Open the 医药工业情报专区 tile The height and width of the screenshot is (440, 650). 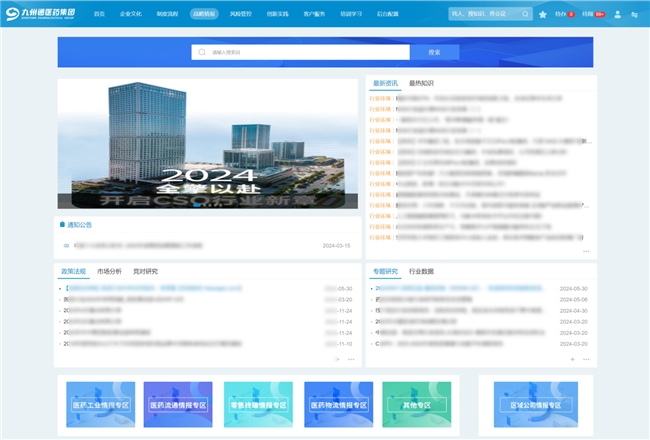click(x=101, y=405)
